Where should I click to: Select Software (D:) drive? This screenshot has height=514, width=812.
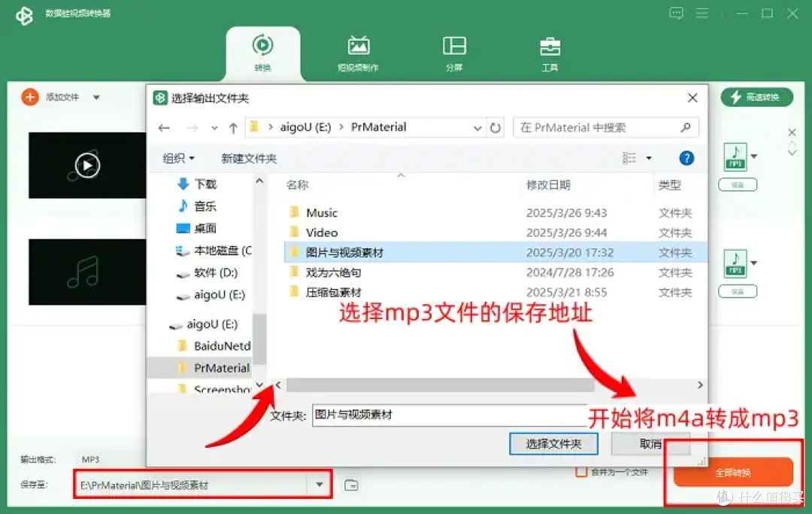[x=208, y=272]
